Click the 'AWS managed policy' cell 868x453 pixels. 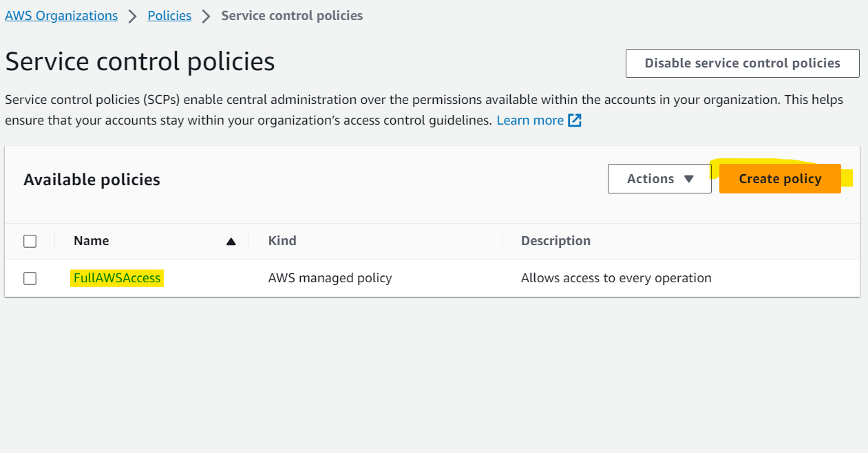pos(330,278)
